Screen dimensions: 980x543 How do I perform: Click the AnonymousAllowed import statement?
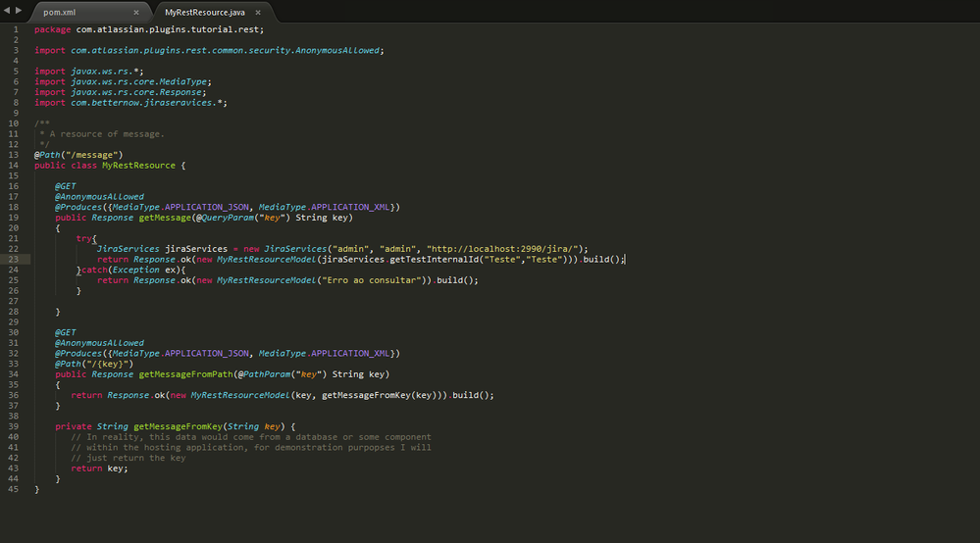click(209, 51)
